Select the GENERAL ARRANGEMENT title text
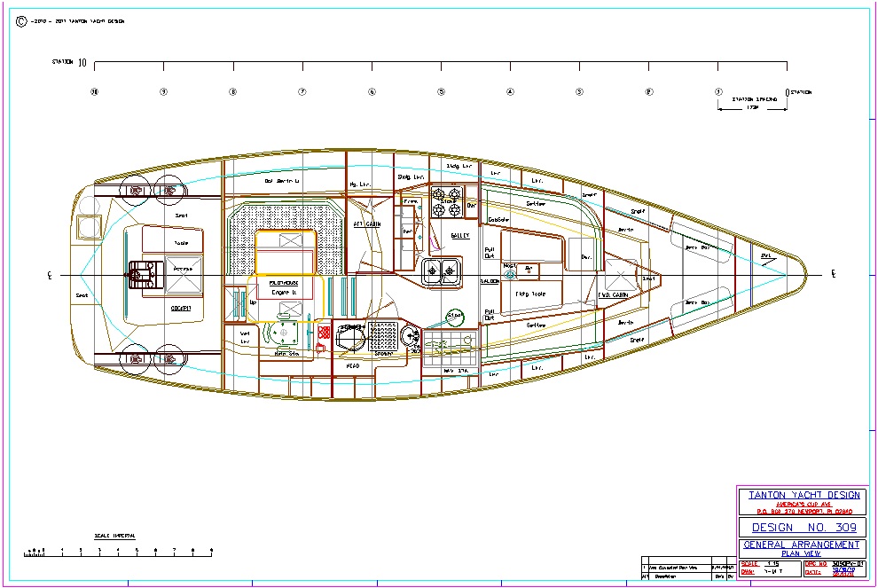This screenshot has height=588, width=878. tap(802, 545)
